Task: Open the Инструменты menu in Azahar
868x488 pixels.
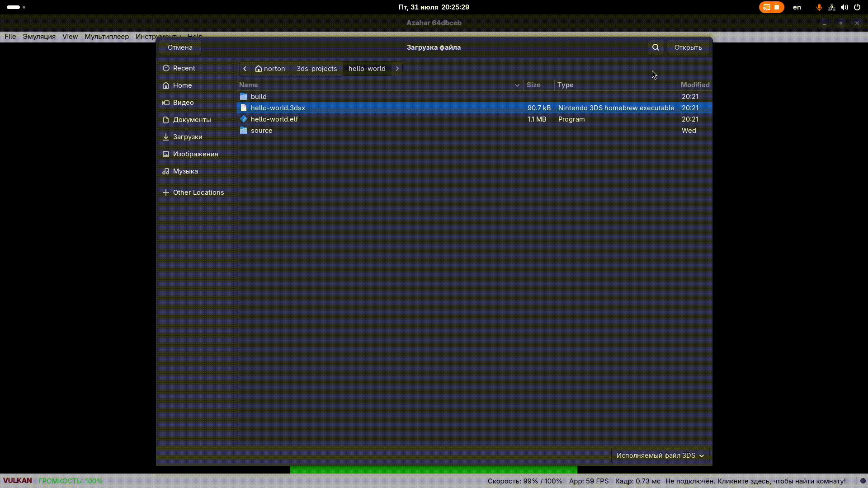Action: coord(158,36)
